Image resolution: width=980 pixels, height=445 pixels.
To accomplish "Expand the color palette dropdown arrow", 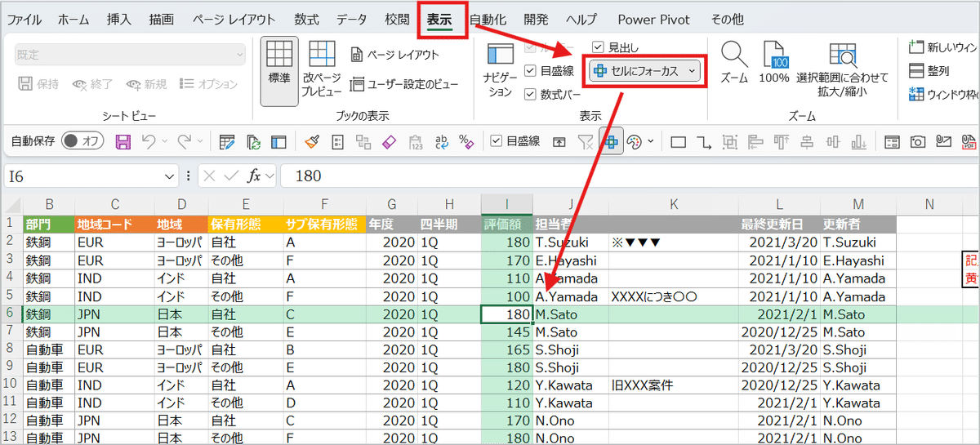I will 651,141.
